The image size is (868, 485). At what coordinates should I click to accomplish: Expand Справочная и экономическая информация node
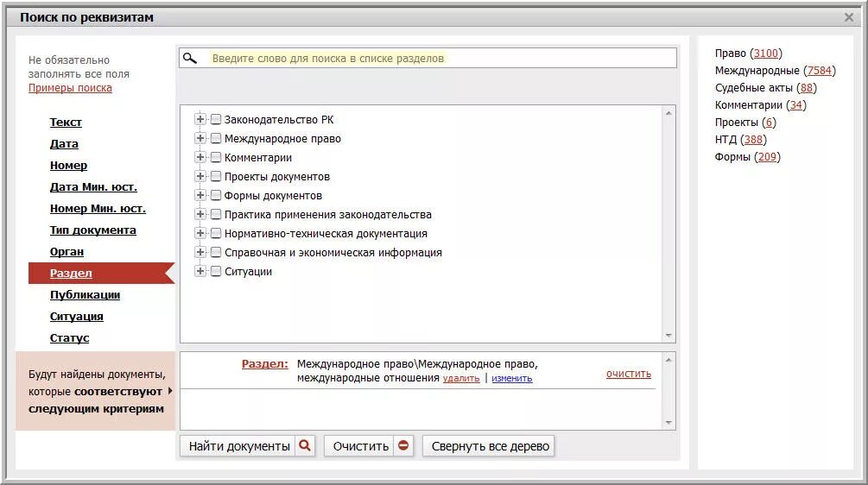click(200, 252)
